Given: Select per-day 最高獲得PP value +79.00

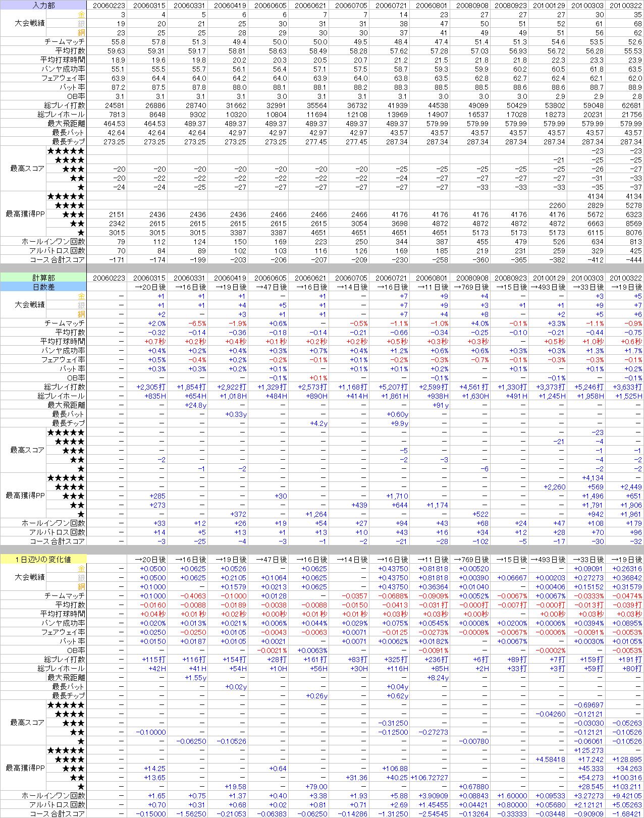Looking at the screenshot, I should tap(316, 787).
